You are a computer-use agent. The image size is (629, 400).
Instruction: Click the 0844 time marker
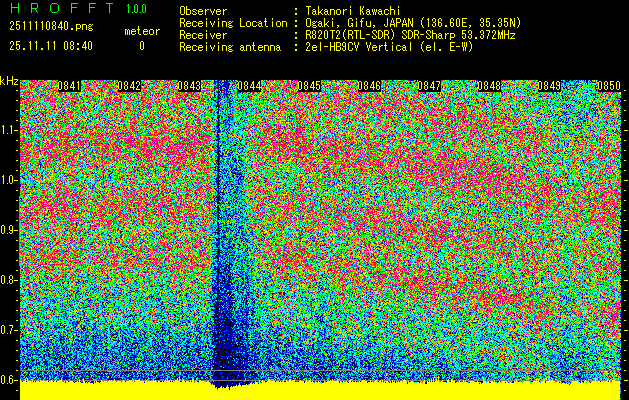click(249, 86)
